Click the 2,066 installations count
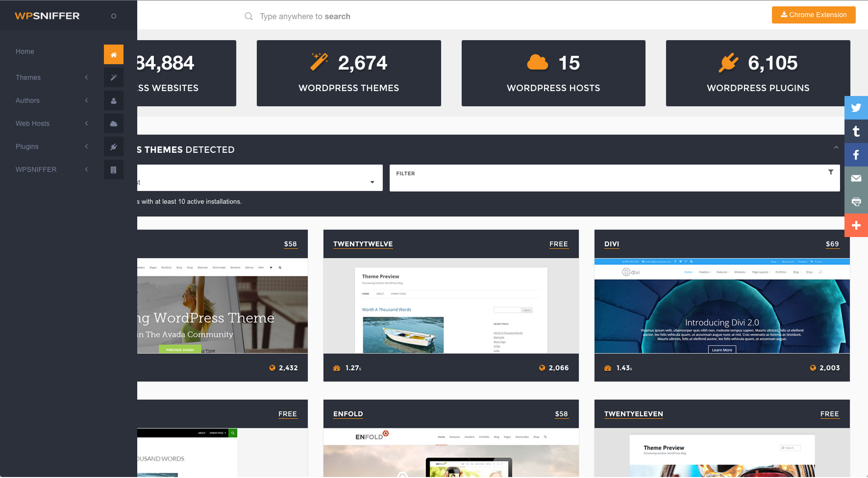The height and width of the screenshot is (478, 868). pos(559,368)
